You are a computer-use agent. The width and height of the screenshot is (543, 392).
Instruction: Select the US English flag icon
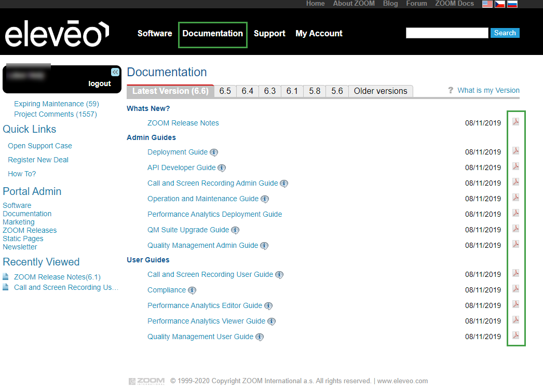pyautogui.click(x=487, y=4)
